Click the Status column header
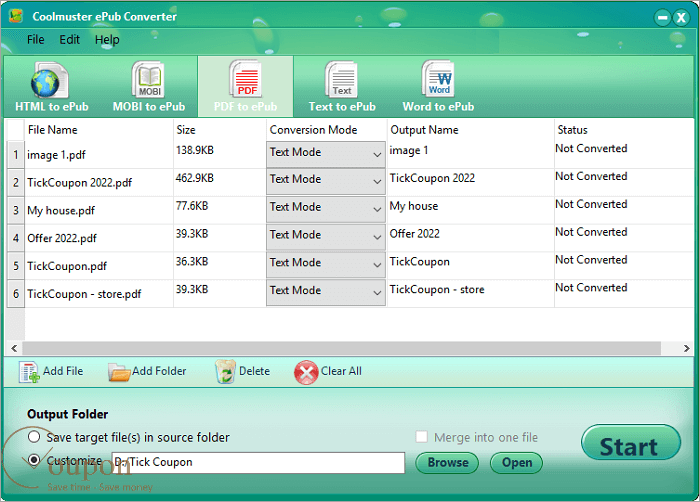The image size is (700, 502). click(x=572, y=130)
